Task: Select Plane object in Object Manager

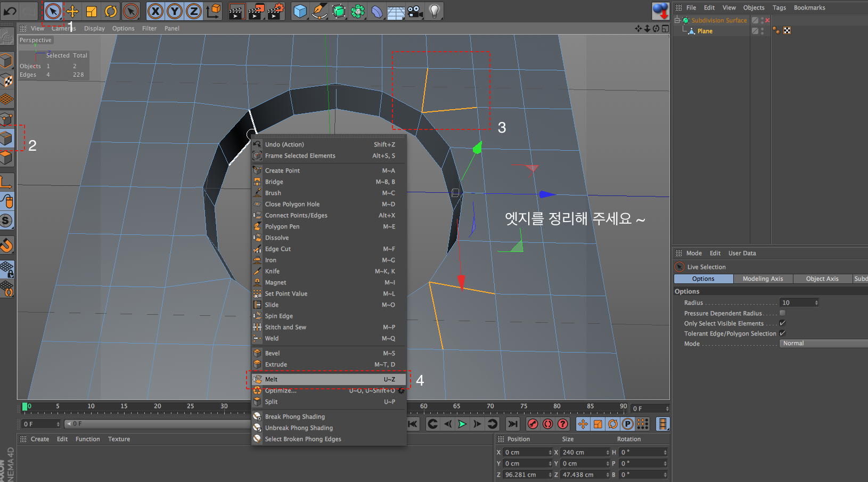Action: pyautogui.click(x=705, y=31)
